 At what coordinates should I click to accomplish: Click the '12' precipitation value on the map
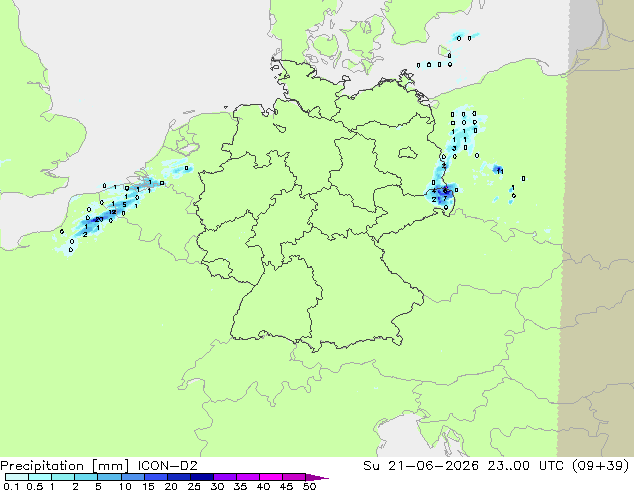point(112,212)
